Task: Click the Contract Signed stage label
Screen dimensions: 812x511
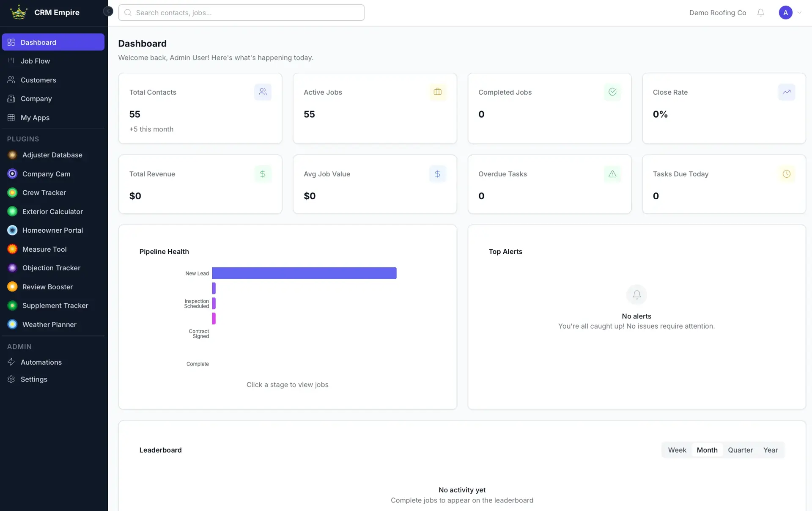Action: tap(199, 334)
